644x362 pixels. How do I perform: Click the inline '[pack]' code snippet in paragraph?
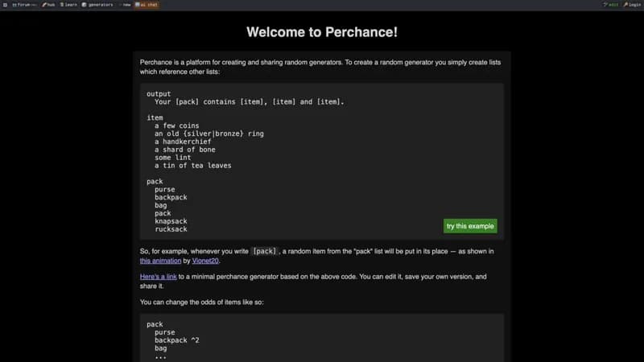coord(265,251)
